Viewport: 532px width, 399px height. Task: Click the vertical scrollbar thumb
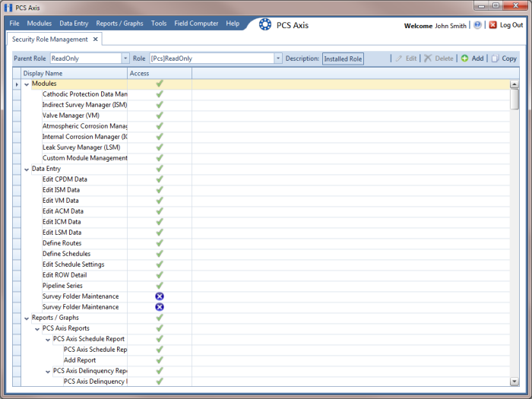tap(515, 99)
